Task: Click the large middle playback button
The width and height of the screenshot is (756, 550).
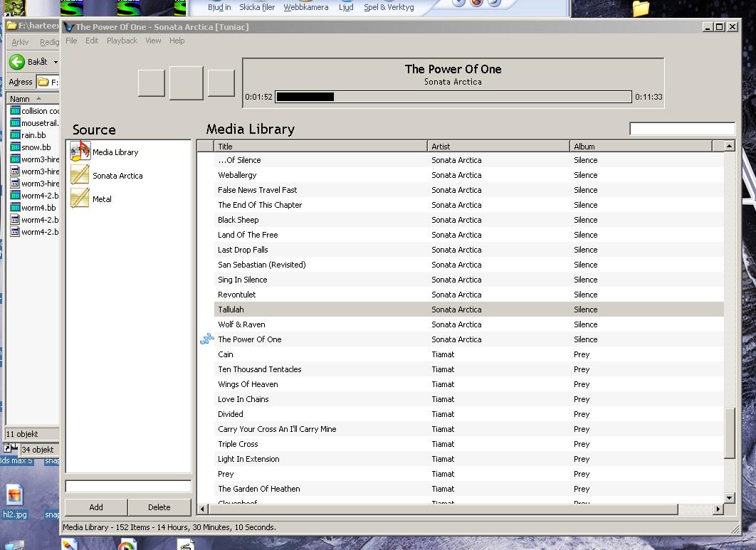Action: click(x=186, y=83)
